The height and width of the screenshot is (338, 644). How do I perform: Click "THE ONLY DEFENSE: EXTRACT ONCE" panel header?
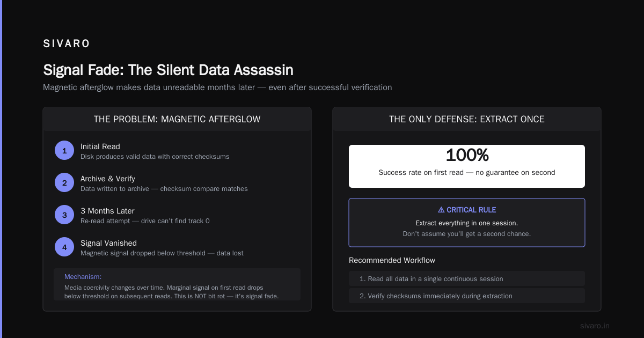click(467, 119)
